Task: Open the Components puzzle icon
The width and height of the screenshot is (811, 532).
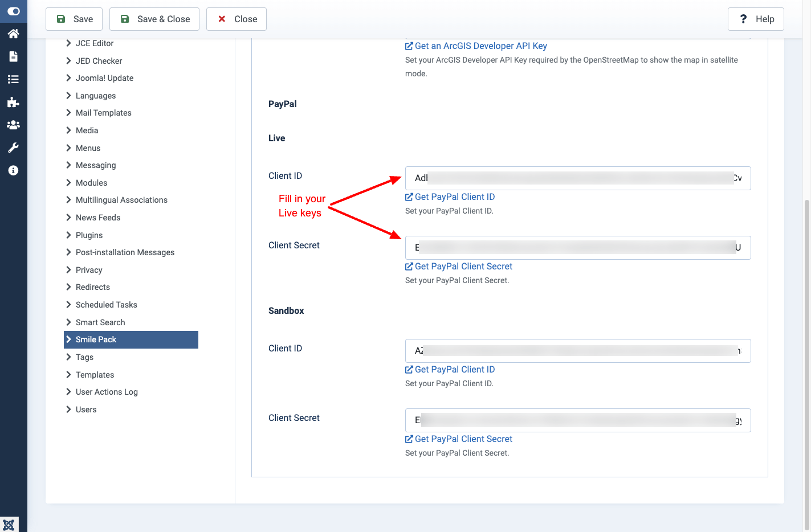Action: point(13,102)
